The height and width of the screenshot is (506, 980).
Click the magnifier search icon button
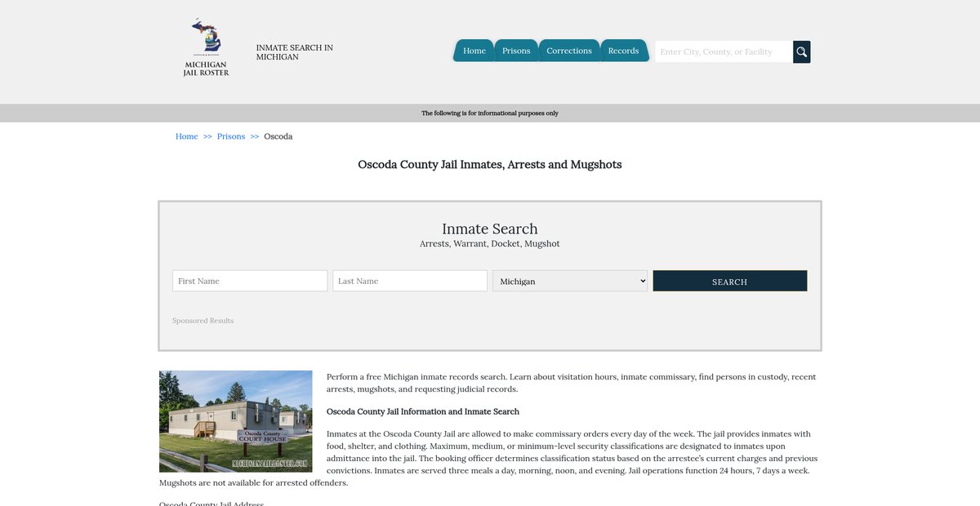click(802, 51)
